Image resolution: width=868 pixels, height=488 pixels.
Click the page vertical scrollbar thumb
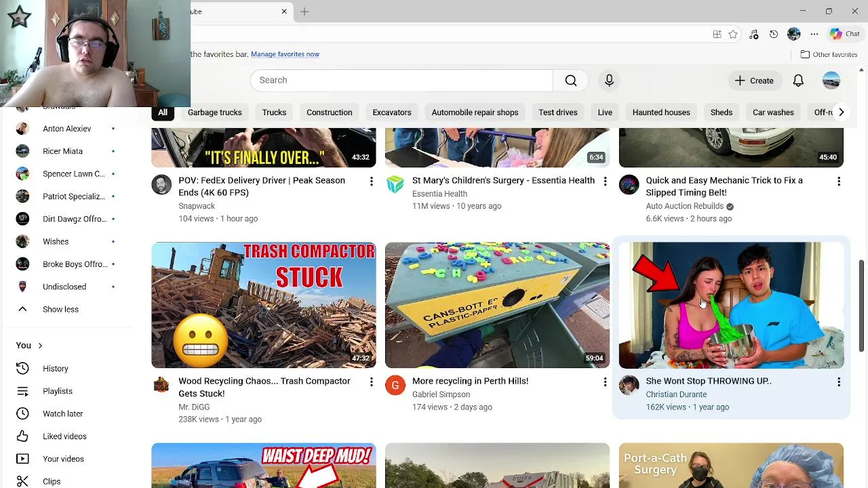[x=862, y=305]
